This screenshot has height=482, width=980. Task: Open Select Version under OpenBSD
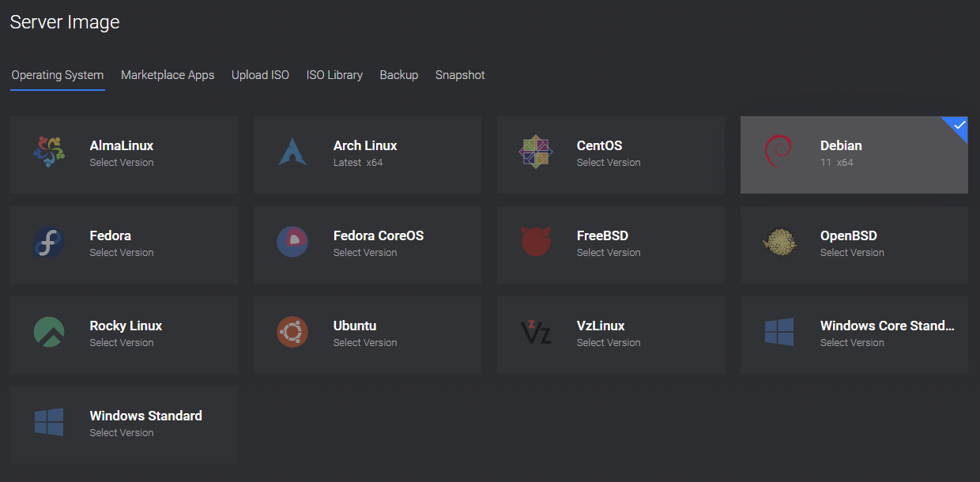coord(852,253)
